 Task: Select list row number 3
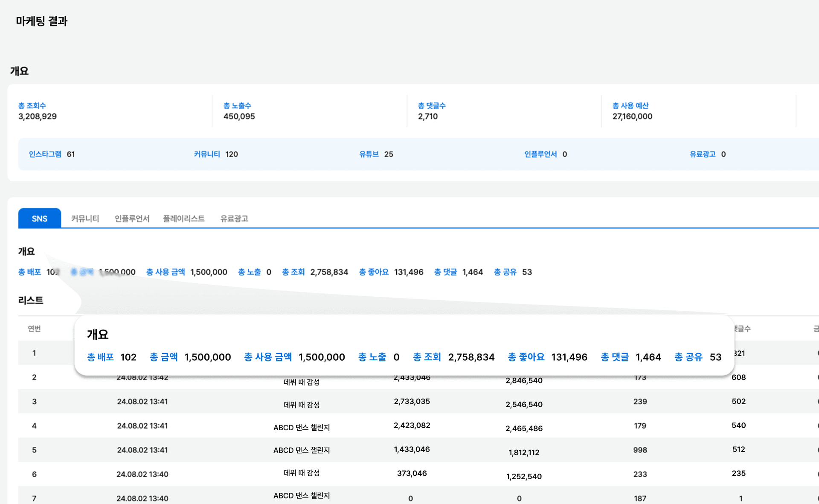[34, 401]
